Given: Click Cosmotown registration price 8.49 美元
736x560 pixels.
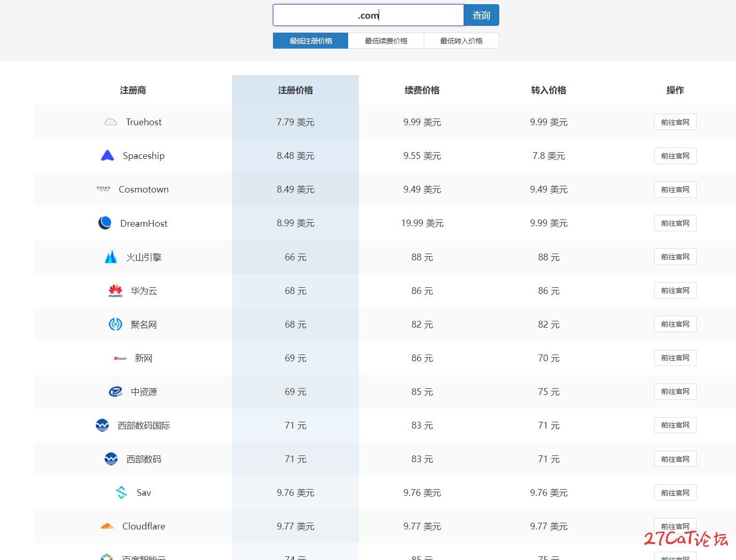Looking at the screenshot, I should click(x=295, y=189).
